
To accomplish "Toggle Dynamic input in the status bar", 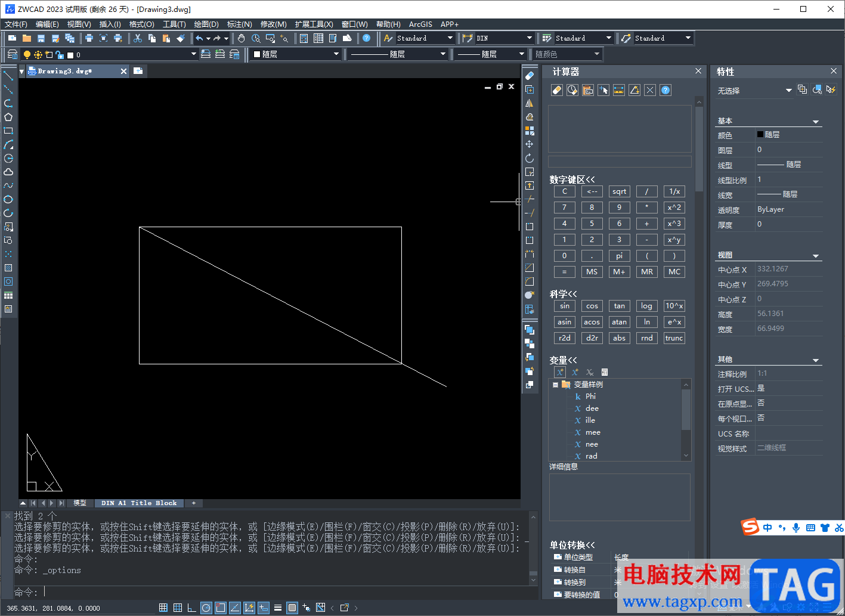I will [263, 608].
